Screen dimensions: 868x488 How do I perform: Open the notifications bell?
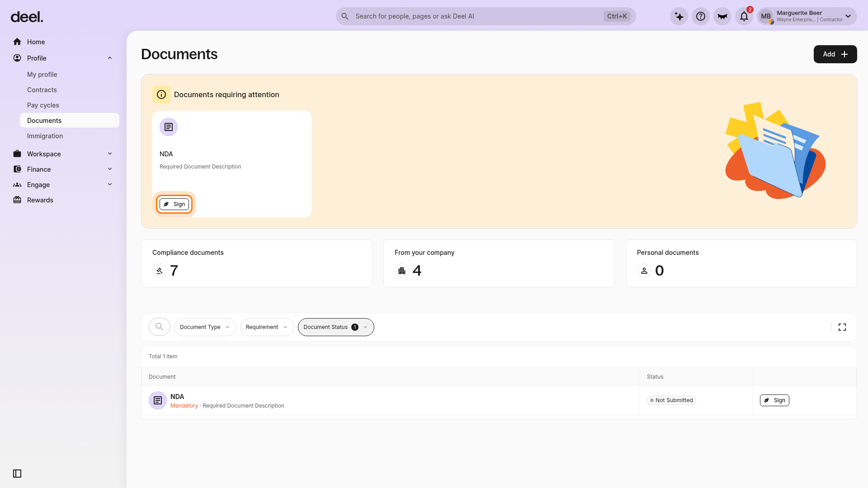pos(744,16)
